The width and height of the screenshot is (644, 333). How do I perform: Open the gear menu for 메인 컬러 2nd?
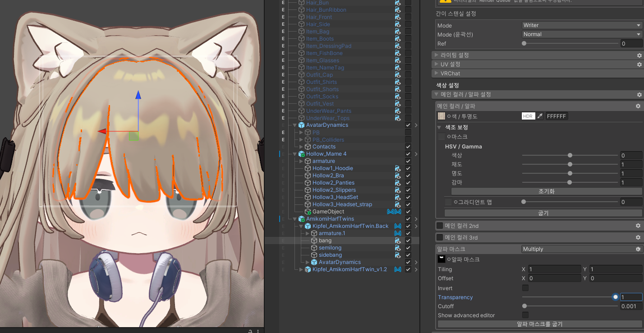638,226
